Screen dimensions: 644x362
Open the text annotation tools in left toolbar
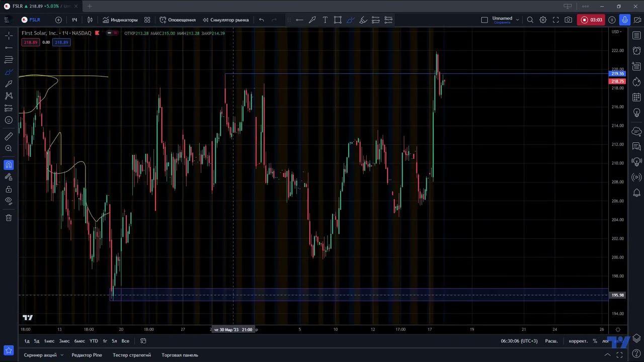coord(9,84)
